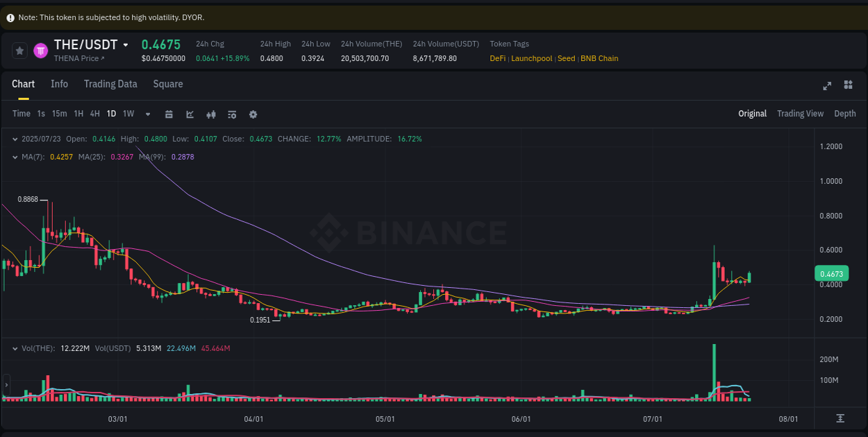Open the technical indicators icon

[x=232, y=113]
